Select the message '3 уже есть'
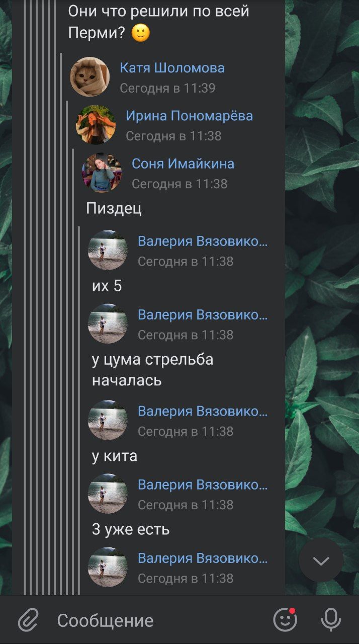Screen dimensions: 359x644 click(131, 529)
